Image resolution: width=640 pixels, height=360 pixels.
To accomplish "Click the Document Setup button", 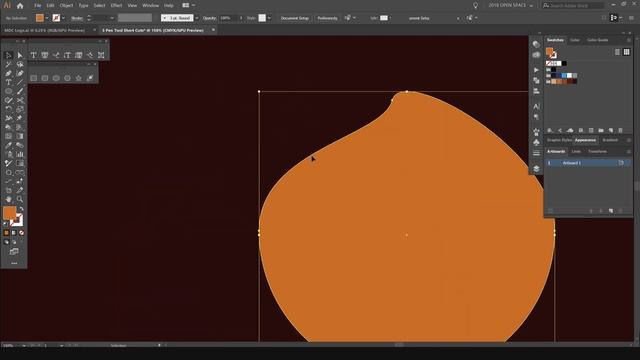I will click(x=295, y=18).
